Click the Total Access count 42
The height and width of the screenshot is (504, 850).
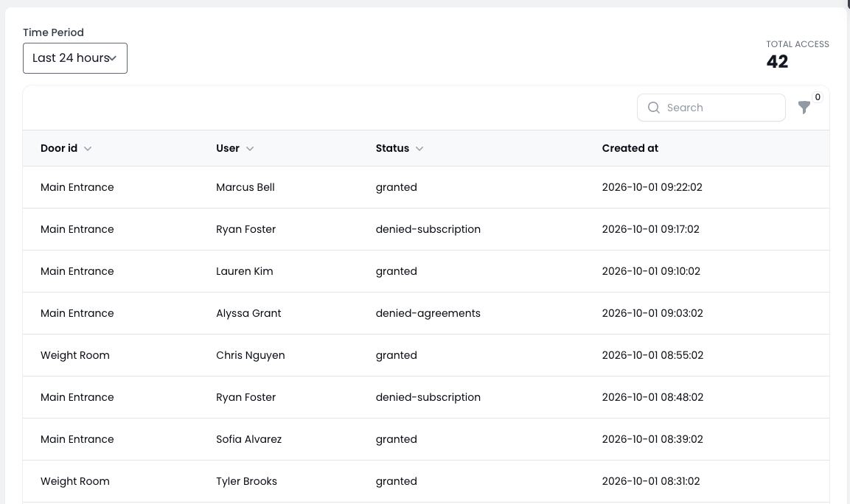777,61
